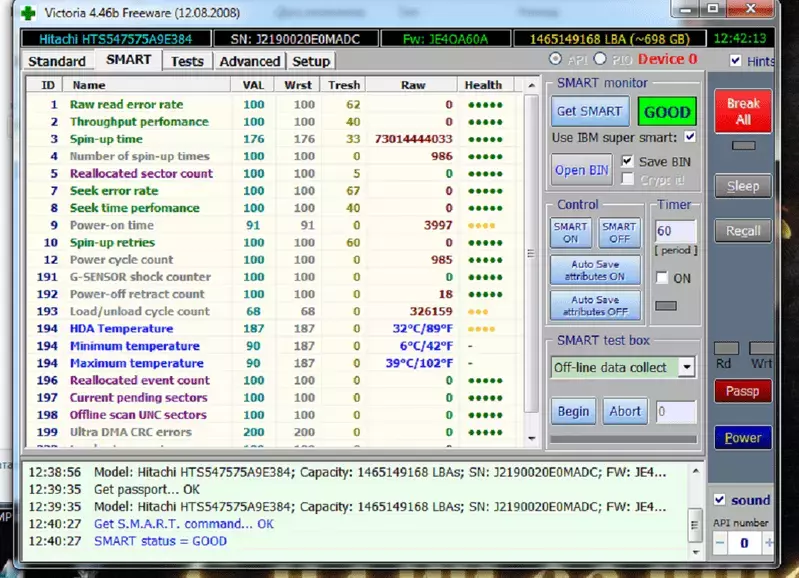Click the SMART status = GOOD log line
799x578 pixels.
point(161,541)
